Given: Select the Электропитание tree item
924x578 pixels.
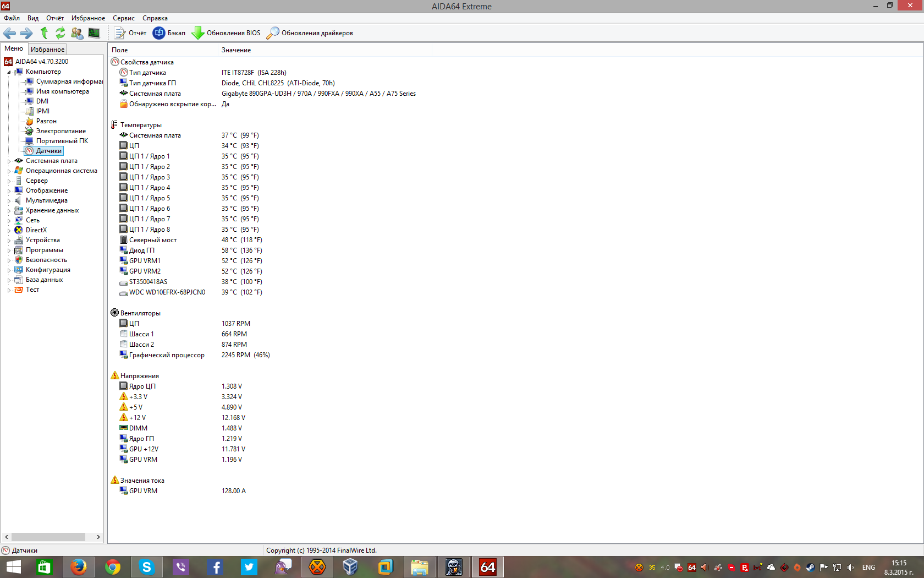Looking at the screenshot, I should click(61, 131).
